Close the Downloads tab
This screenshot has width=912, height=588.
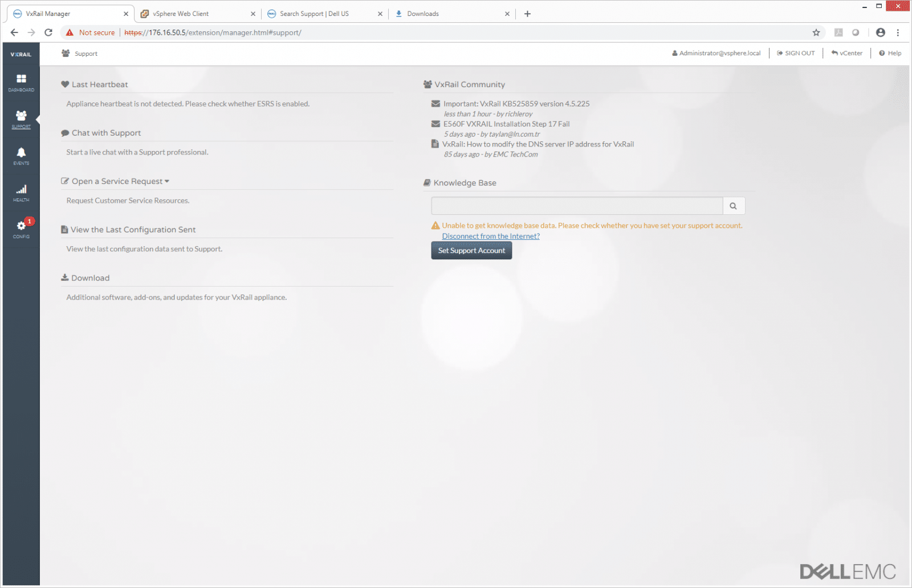507,14
